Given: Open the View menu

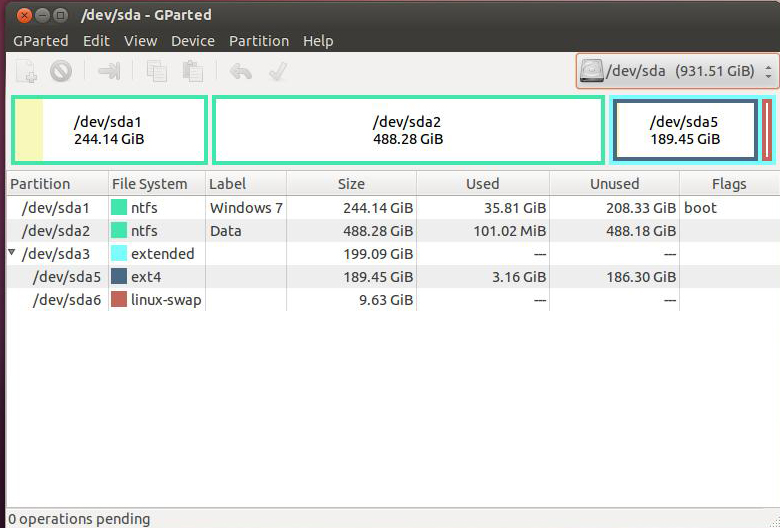Looking at the screenshot, I should (x=141, y=41).
